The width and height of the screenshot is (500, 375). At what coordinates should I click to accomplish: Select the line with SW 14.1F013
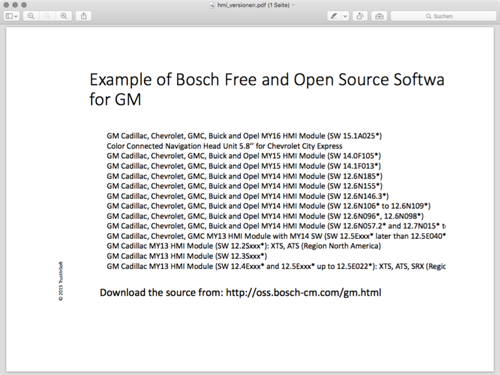(244, 166)
